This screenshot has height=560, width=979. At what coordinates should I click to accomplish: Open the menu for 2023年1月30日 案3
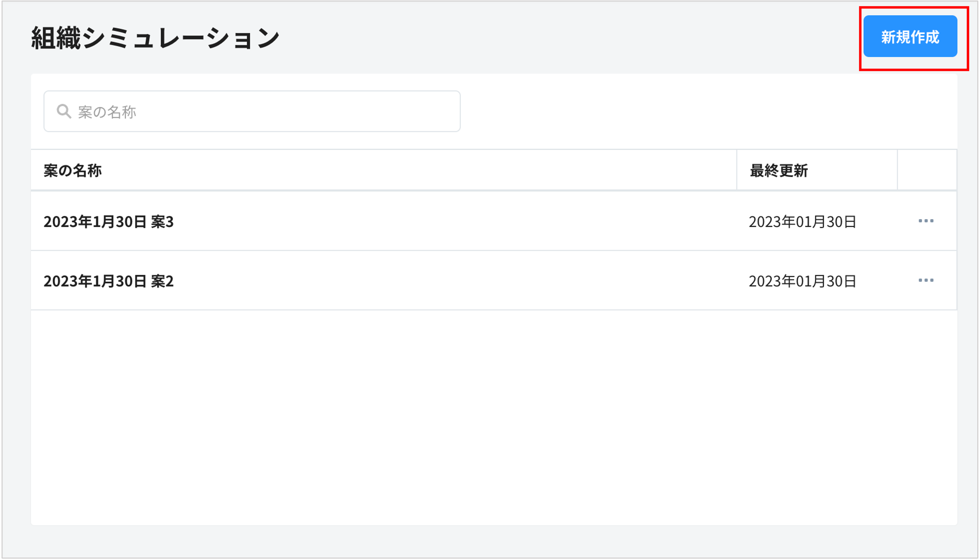click(x=925, y=221)
